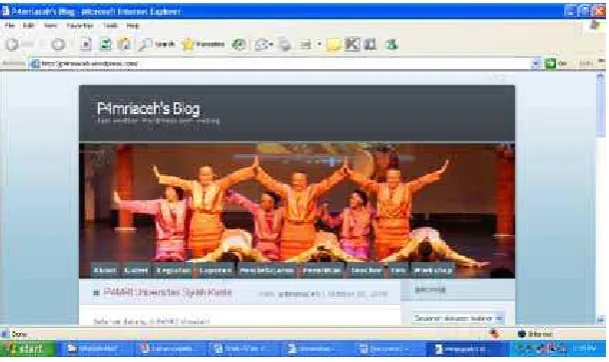Open the P4MRI Universitas Syiah Kuala post
Screen dimensions: 609x362
pos(168,292)
